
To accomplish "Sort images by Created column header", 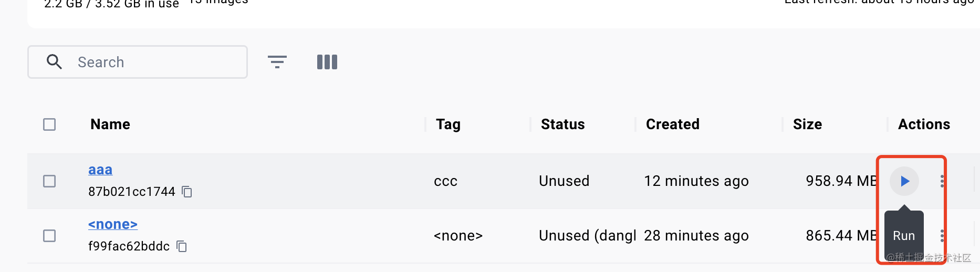I will pyautogui.click(x=672, y=124).
